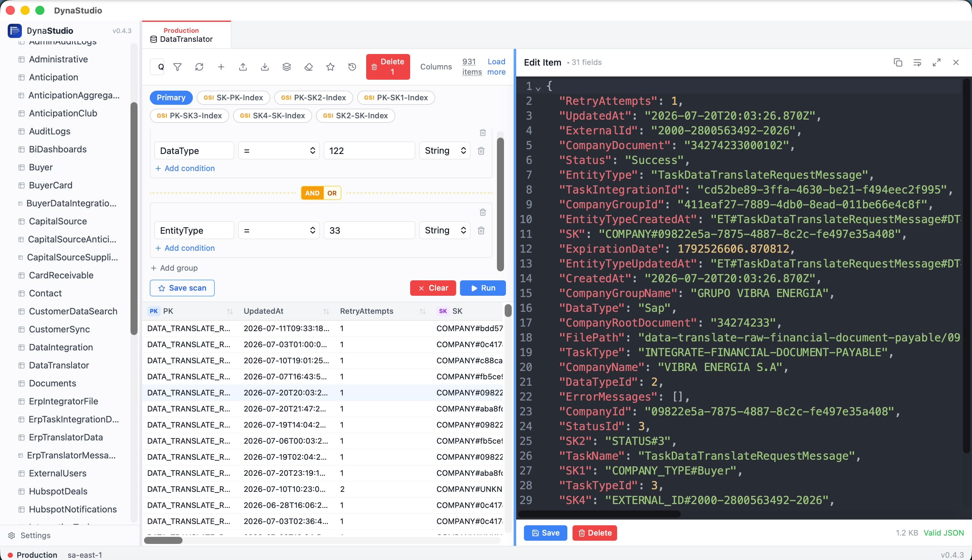Add a new item with plus icon
Image resolution: width=972 pixels, height=560 pixels.
click(x=221, y=67)
